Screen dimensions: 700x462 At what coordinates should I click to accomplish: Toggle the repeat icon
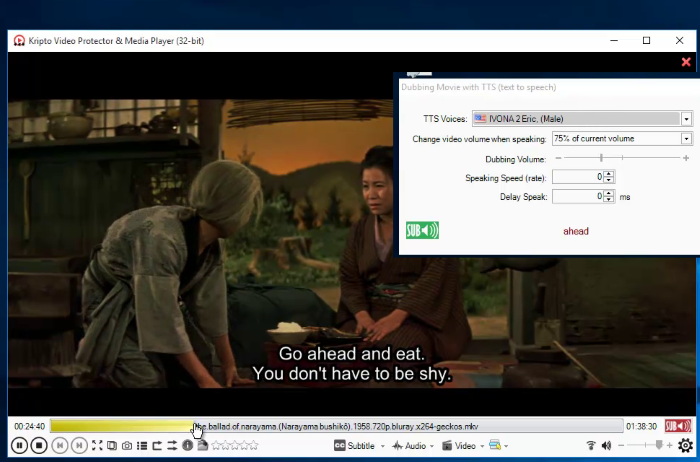coord(157,445)
